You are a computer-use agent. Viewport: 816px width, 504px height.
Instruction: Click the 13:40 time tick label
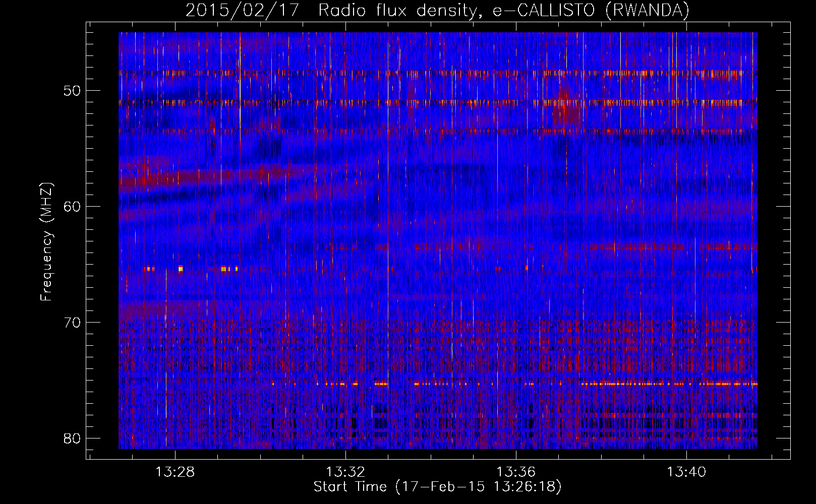(686, 472)
